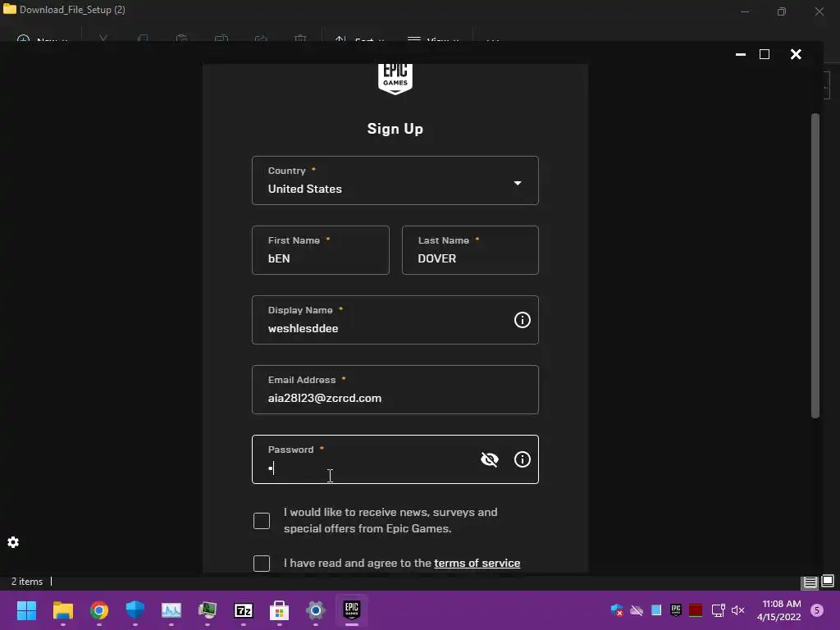
Task: Click the Download_File_Setup (2) window title
Action: pyautogui.click(x=72, y=10)
